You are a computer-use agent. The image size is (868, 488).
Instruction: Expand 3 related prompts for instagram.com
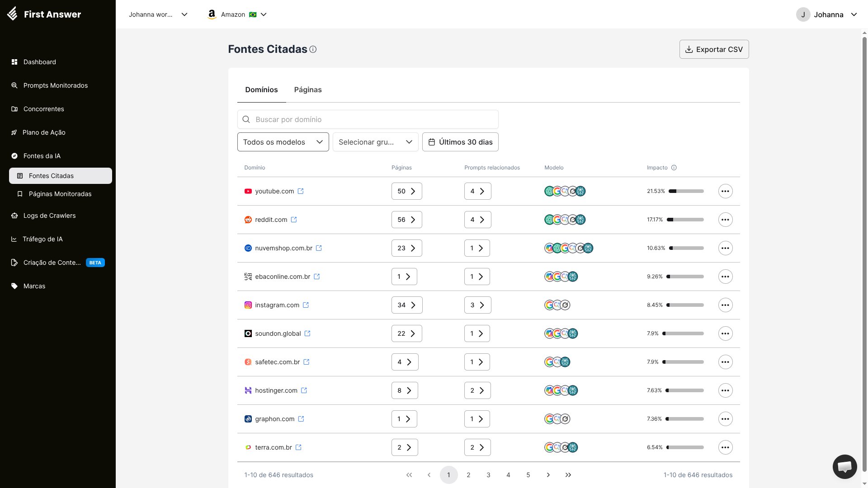click(x=477, y=305)
